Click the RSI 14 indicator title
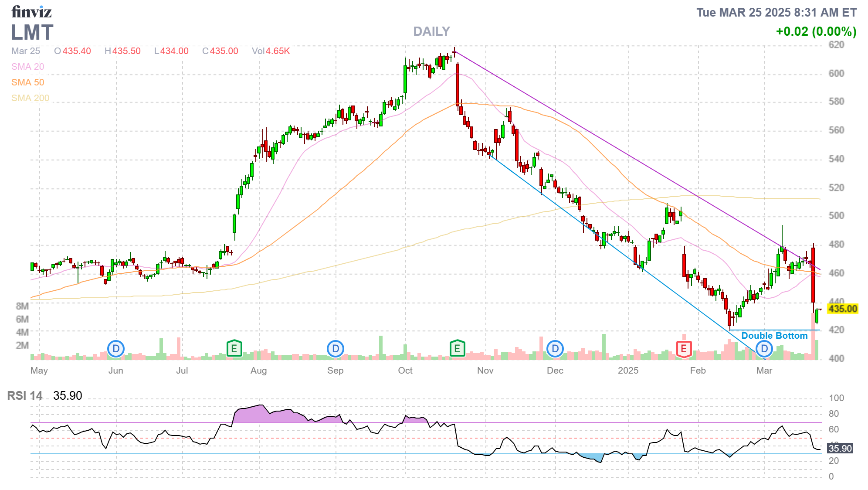 pos(25,396)
